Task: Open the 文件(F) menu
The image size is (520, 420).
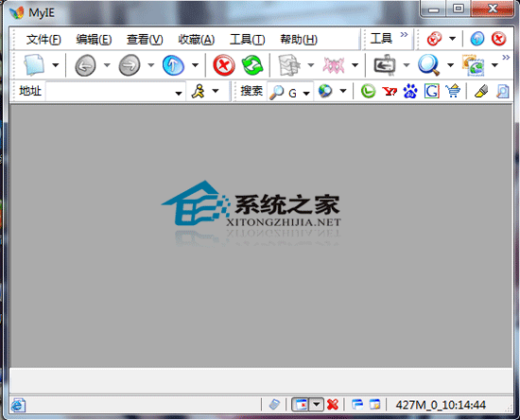Action: (x=43, y=40)
